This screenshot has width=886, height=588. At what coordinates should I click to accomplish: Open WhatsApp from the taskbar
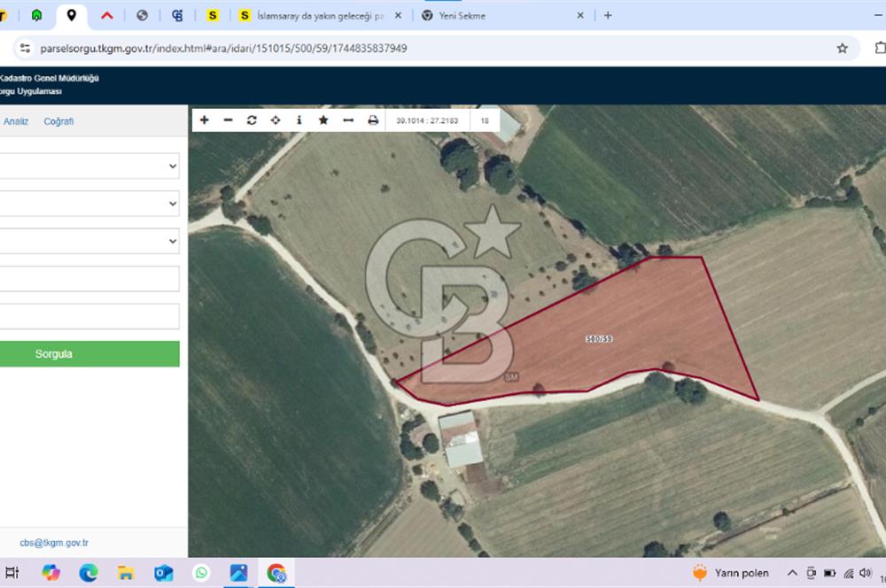(x=201, y=573)
